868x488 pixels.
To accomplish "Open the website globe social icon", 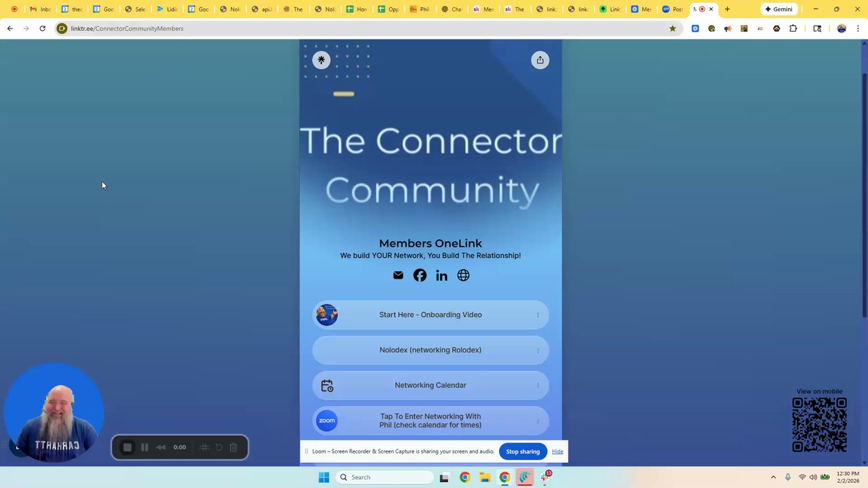I will pyautogui.click(x=463, y=275).
